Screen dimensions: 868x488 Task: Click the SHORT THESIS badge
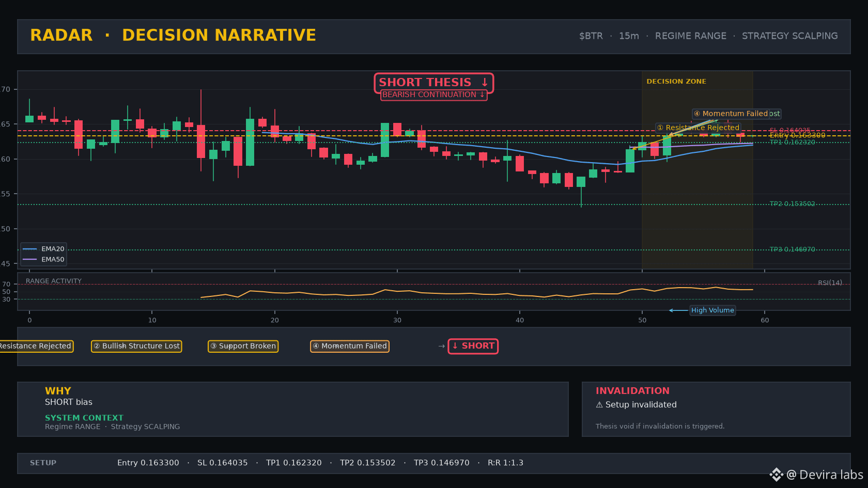tap(433, 83)
